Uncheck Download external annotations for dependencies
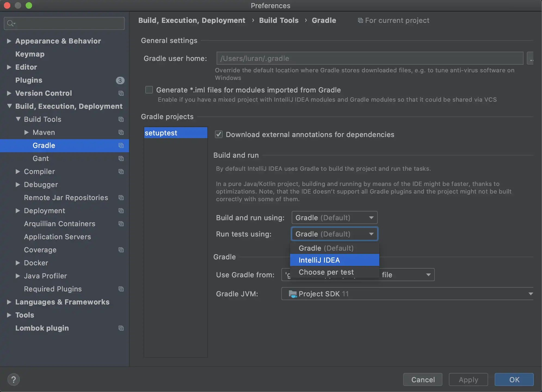 click(219, 134)
